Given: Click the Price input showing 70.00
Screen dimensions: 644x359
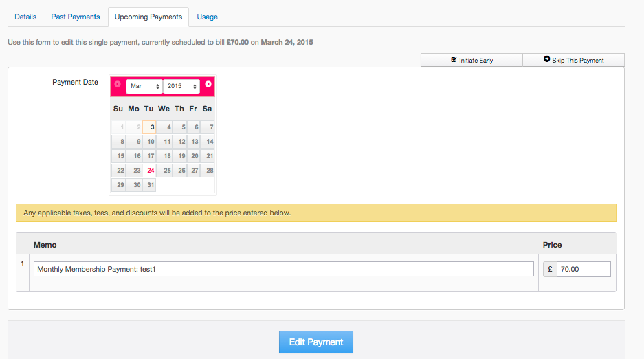Looking at the screenshot, I should click(x=584, y=269).
